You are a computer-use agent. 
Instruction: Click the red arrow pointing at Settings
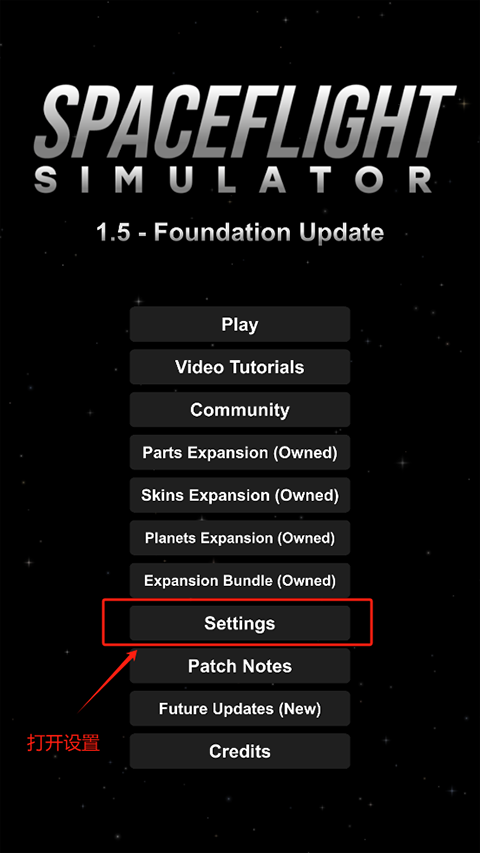[108, 679]
